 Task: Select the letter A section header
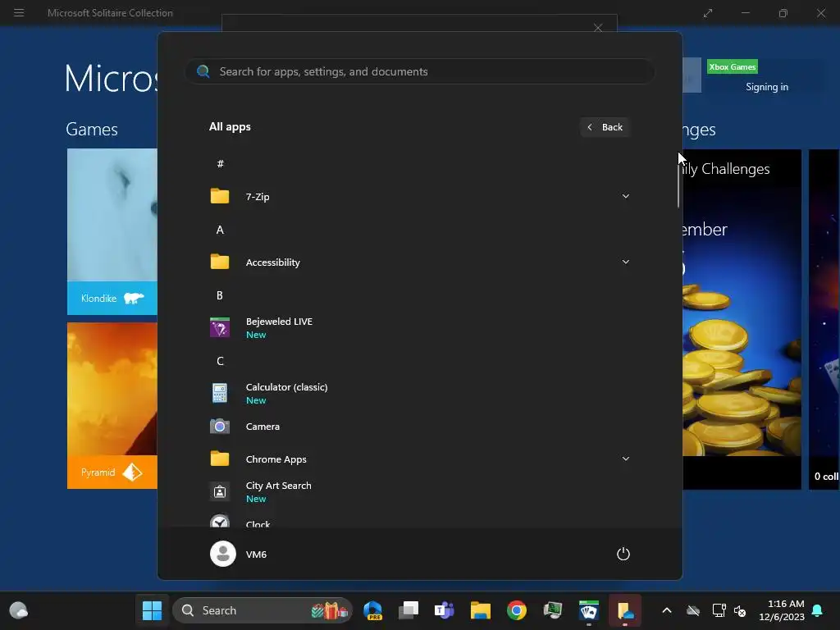220,230
